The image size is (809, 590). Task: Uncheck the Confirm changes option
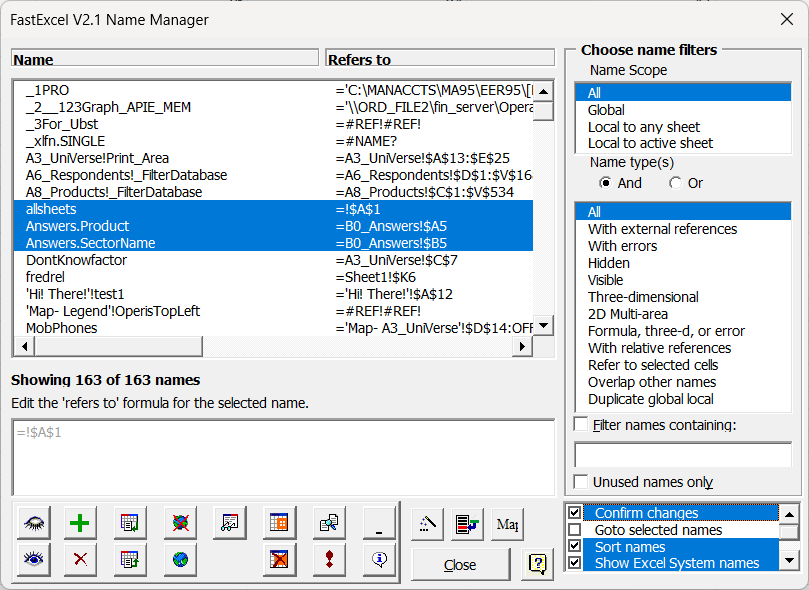pyautogui.click(x=574, y=513)
